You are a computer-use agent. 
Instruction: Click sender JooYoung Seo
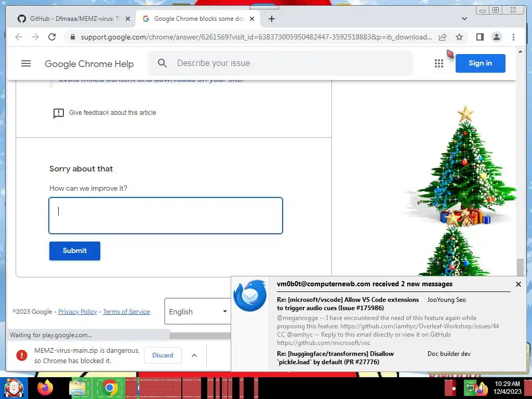(x=446, y=300)
